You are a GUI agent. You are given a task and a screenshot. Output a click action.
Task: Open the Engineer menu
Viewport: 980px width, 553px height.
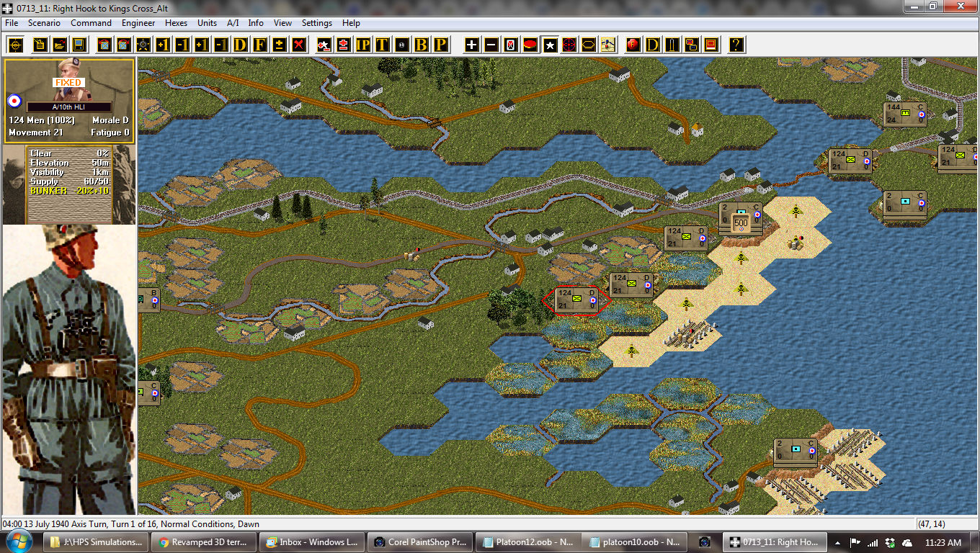138,23
